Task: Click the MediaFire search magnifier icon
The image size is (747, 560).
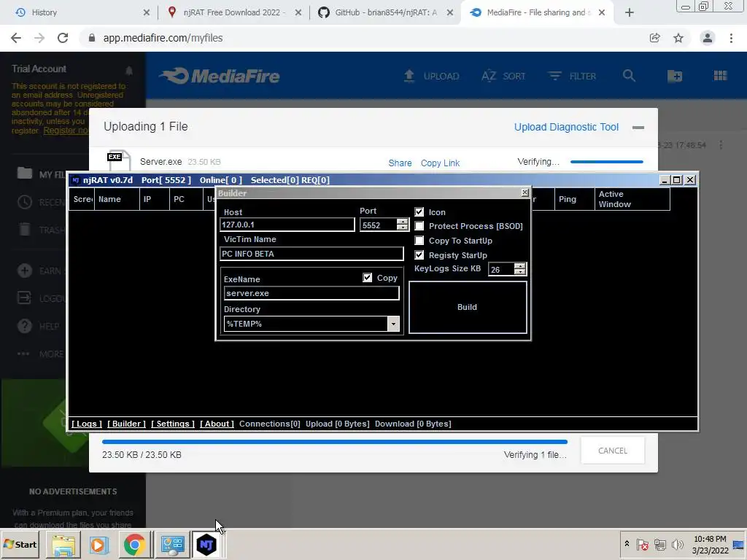Action: tap(629, 76)
